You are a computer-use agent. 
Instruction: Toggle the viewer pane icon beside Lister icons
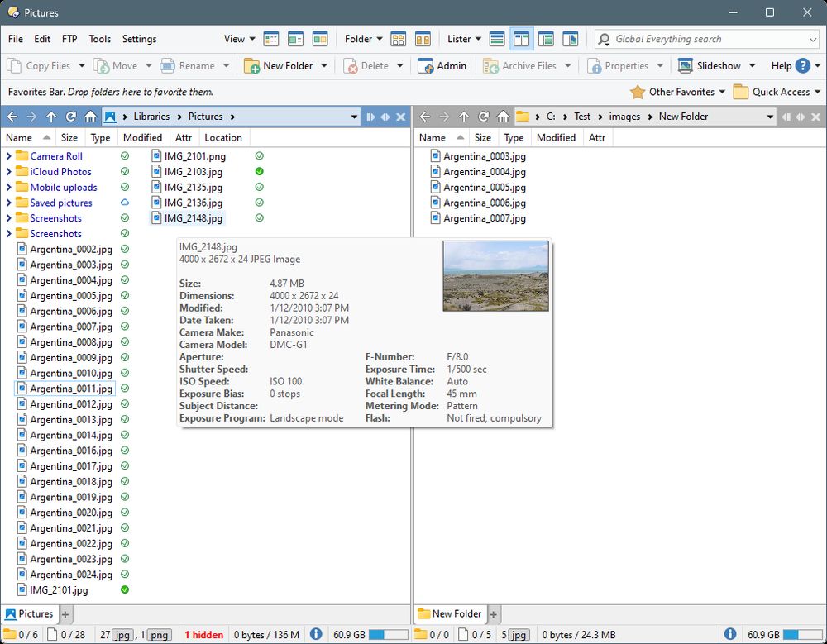[x=571, y=39]
